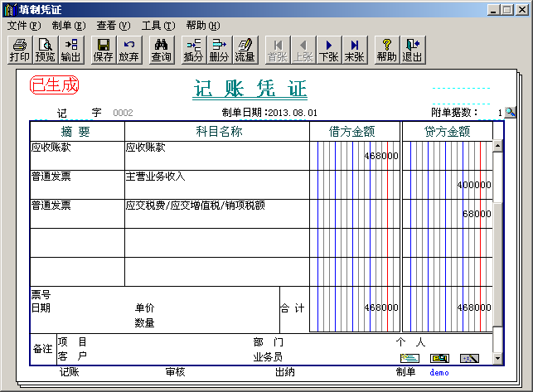Screen dimensions: 533x392
Task: Open the 制单(E) menu
Action: pyautogui.click(x=69, y=26)
